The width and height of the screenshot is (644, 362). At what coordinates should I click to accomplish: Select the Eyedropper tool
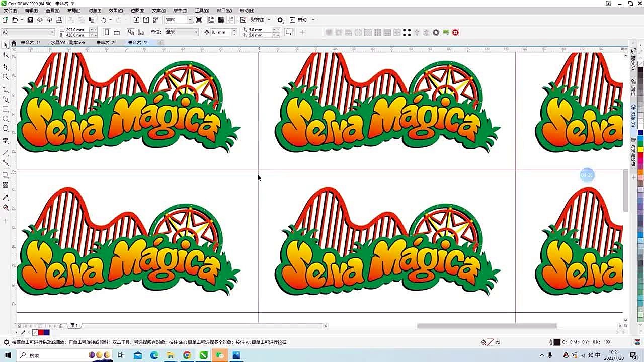pos(6,197)
